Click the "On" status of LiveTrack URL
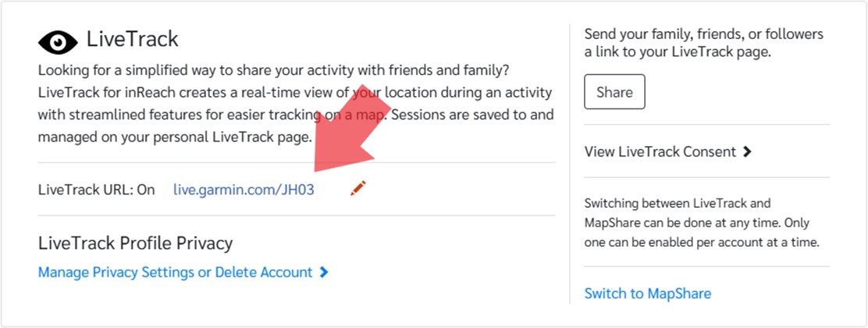 point(147,189)
